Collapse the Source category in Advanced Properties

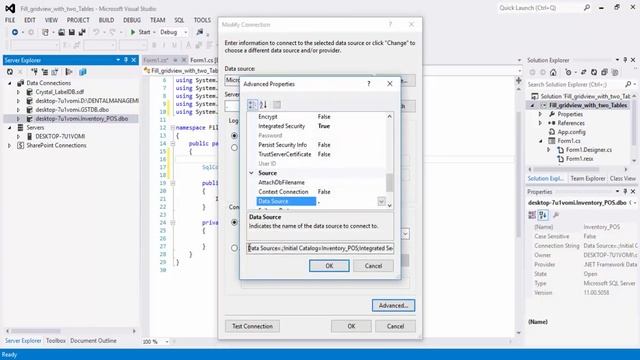(251, 173)
